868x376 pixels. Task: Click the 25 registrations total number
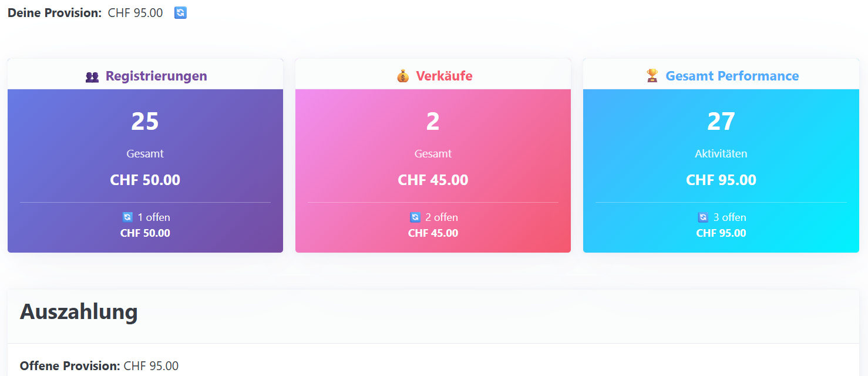click(145, 122)
